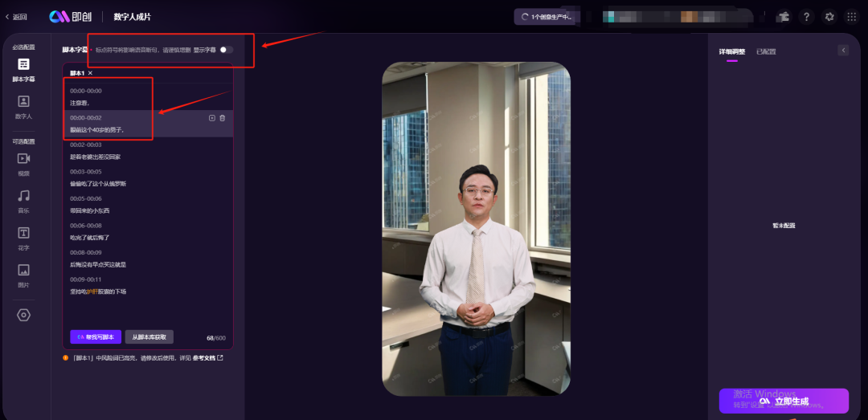Delete the selected subtitle line with trash icon

tap(223, 118)
